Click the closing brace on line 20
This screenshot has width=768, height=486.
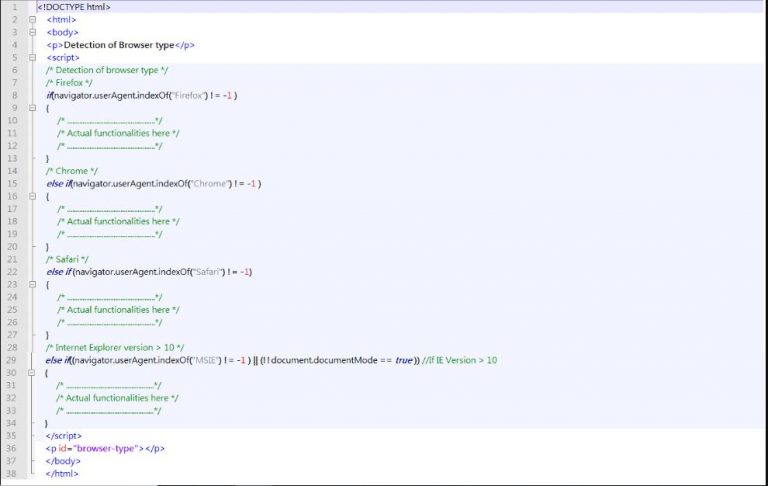48,247
